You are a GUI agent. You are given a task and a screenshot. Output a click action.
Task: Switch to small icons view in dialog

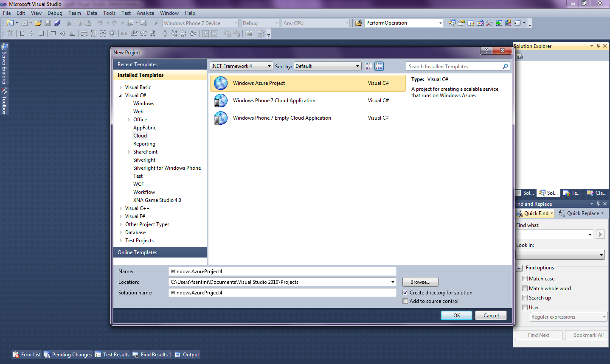(369, 66)
